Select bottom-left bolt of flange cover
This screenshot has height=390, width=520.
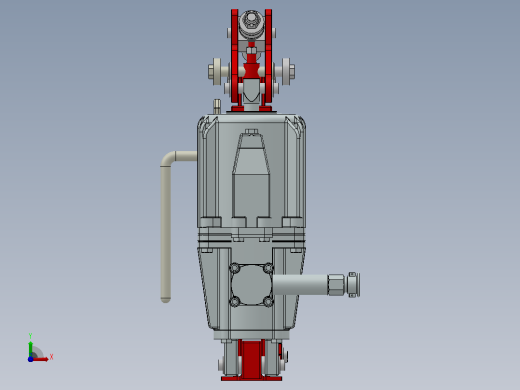235,302
